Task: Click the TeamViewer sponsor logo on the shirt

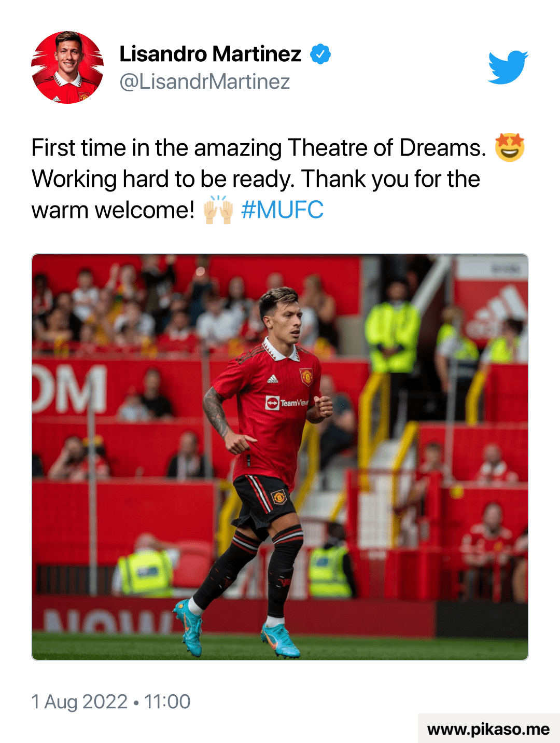Action: (286, 403)
